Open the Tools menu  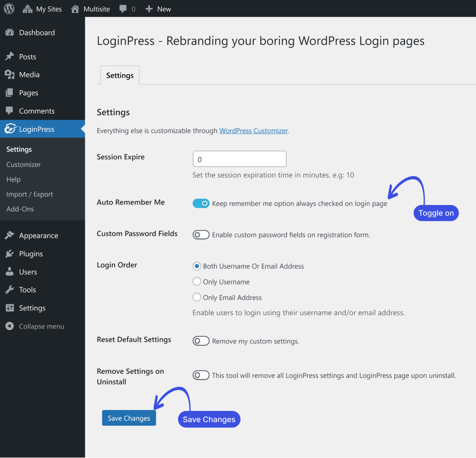click(42, 290)
